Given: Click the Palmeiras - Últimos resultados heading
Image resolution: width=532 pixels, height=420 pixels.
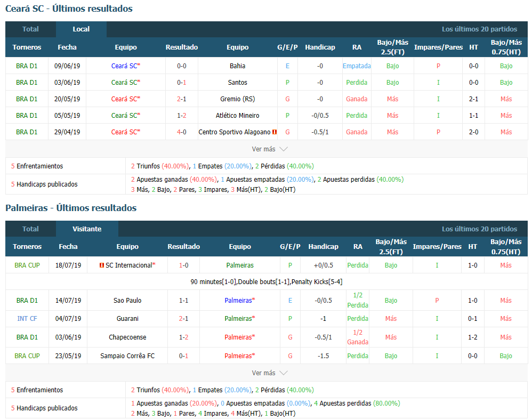Looking at the screenshot, I should tap(71, 208).
